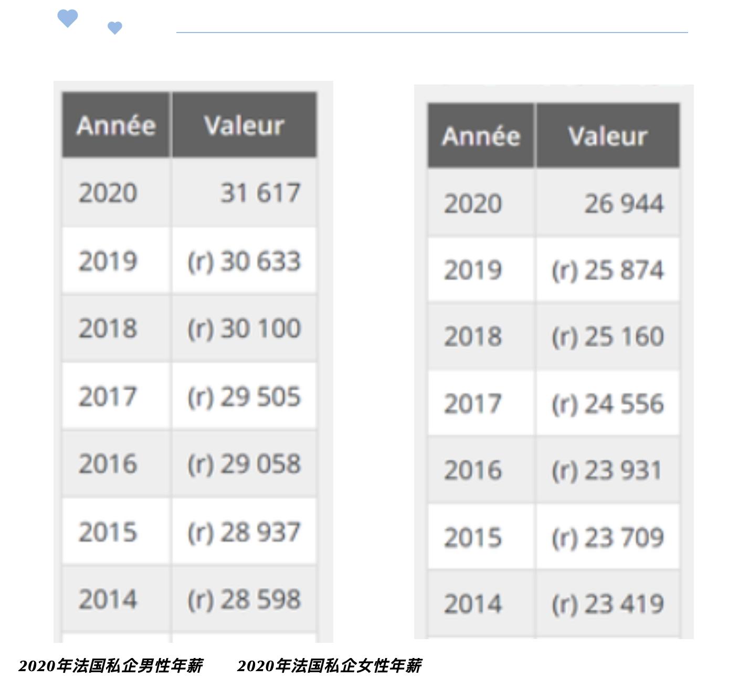Select the Année header of the right table
This screenshot has width=739, height=700.
pyautogui.click(x=481, y=136)
